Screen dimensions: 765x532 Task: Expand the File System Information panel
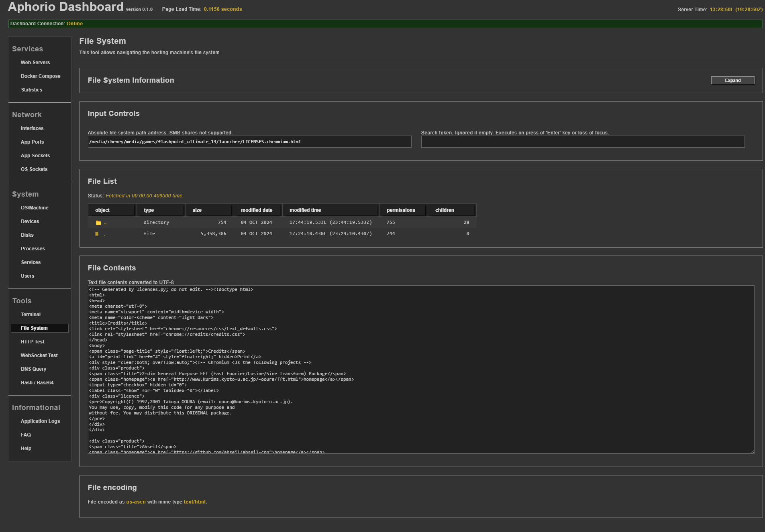click(x=732, y=80)
